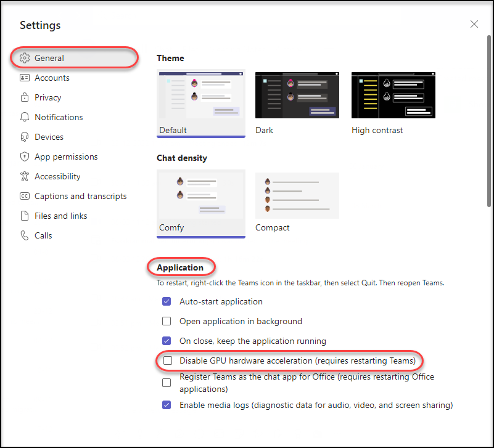Click the Accounts sidebar icon

point(24,78)
